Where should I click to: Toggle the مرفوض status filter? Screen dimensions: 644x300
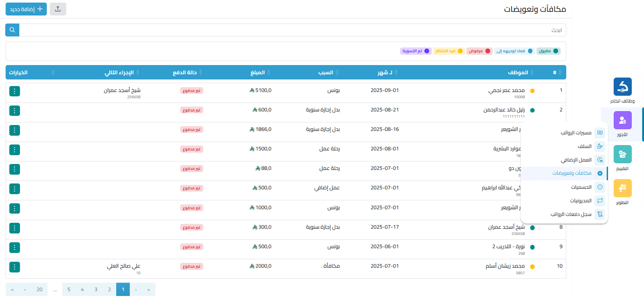[x=479, y=51]
